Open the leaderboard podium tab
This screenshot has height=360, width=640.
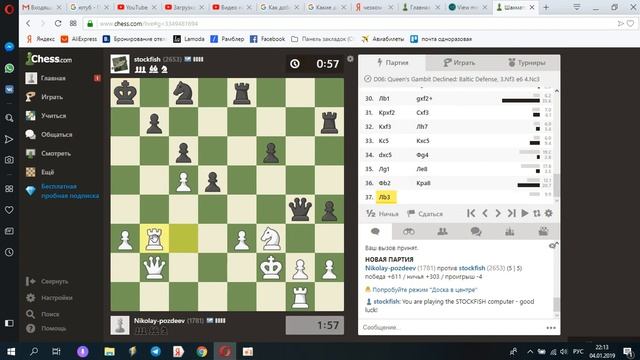(x=509, y=232)
